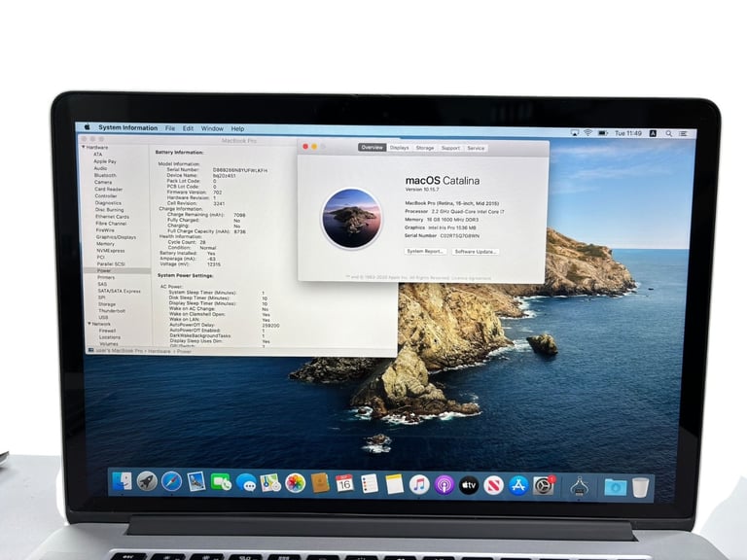Open Calendar icon showing 16
This screenshot has width=747, height=560.
344,484
